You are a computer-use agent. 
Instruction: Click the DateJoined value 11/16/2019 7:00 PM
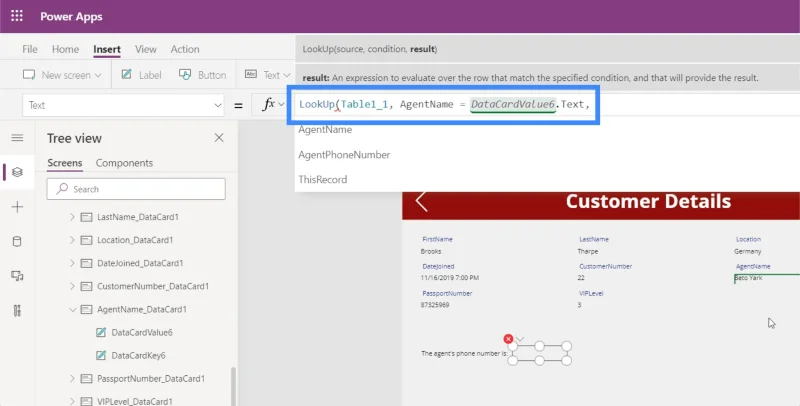pyautogui.click(x=449, y=278)
